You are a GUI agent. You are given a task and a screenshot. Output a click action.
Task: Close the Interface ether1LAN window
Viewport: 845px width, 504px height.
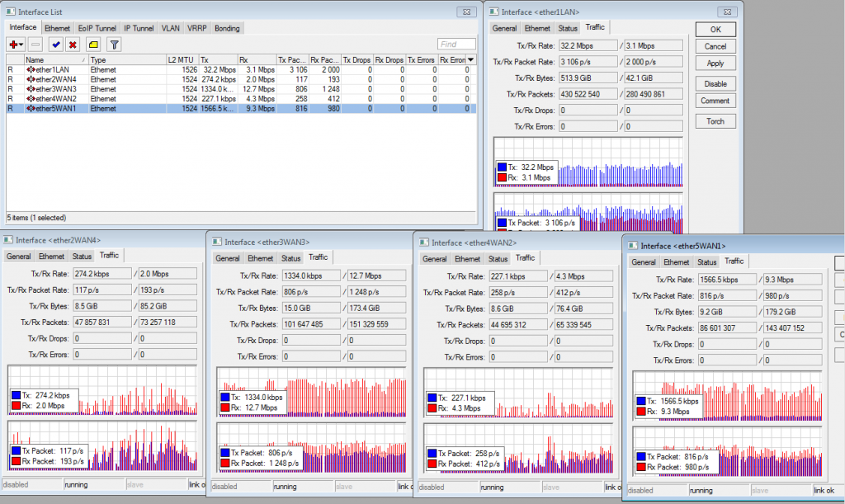[727, 12]
